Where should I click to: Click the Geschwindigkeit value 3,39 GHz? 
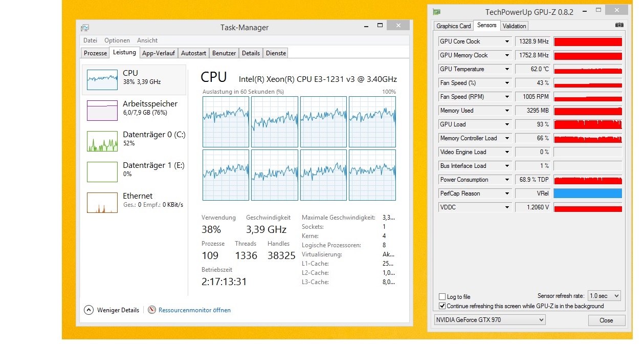(267, 229)
